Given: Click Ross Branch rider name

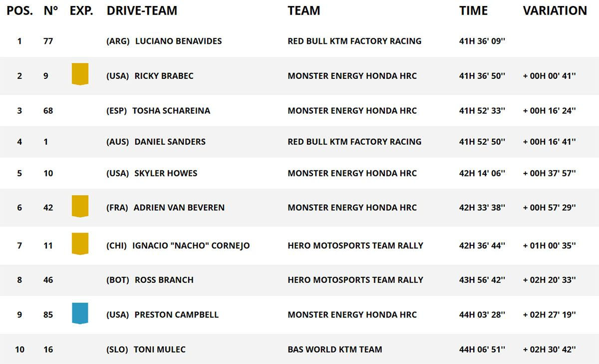Looking at the screenshot, I should (164, 280).
